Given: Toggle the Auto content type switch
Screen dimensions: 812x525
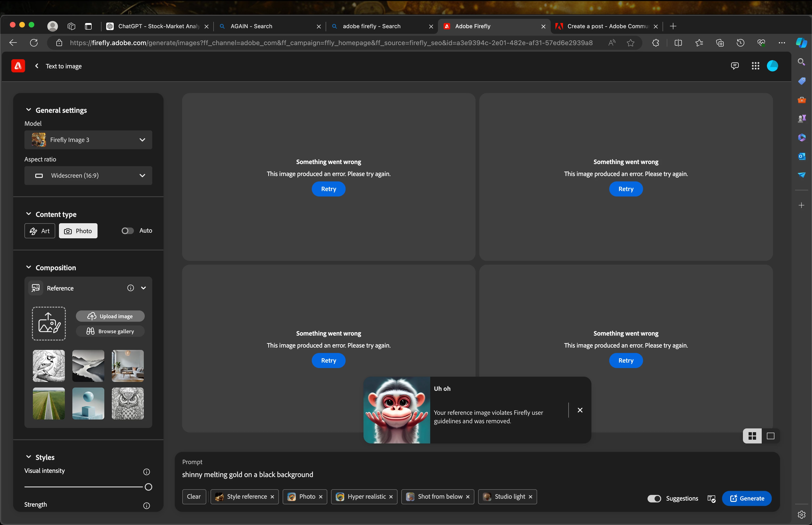Looking at the screenshot, I should coord(127,231).
